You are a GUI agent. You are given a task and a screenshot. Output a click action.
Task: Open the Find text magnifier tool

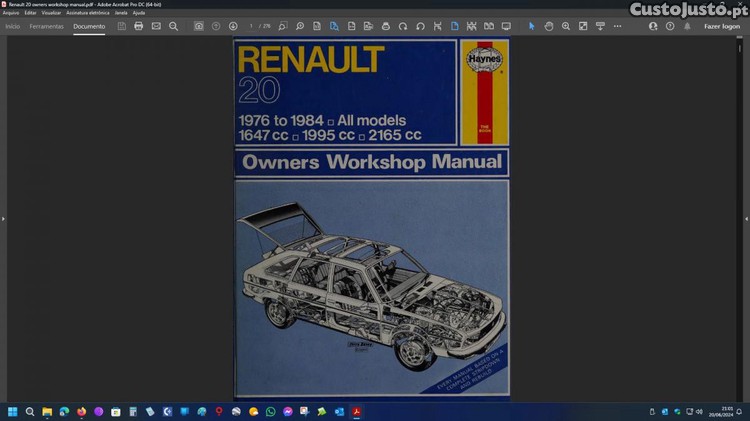174,26
